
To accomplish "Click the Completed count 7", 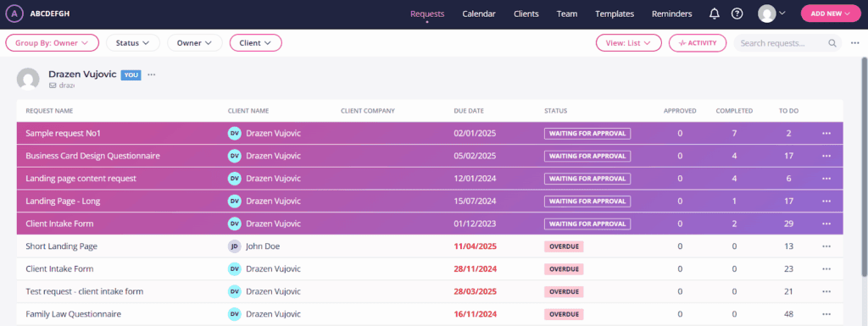I will [735, 133].
